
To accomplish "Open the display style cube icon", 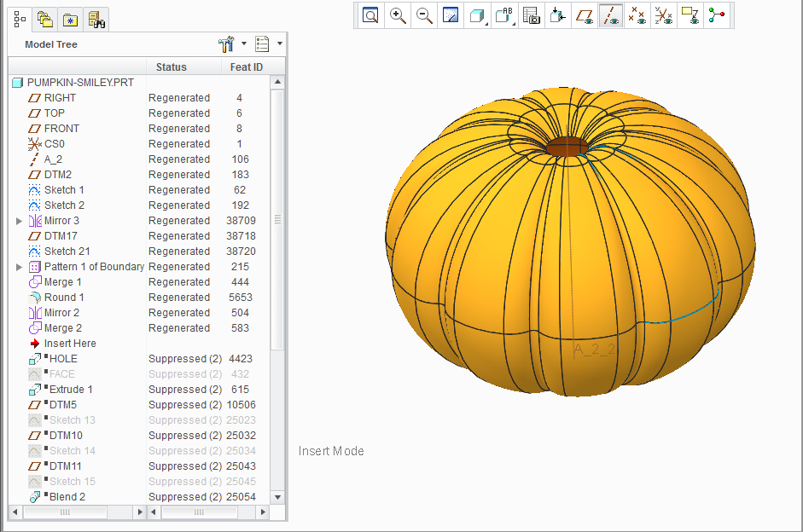I will [477, 15].
